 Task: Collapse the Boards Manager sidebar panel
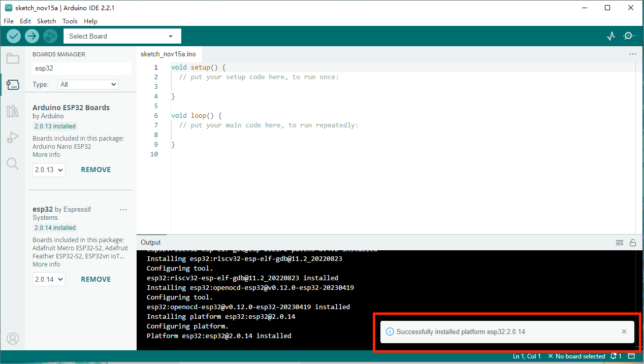13,84
